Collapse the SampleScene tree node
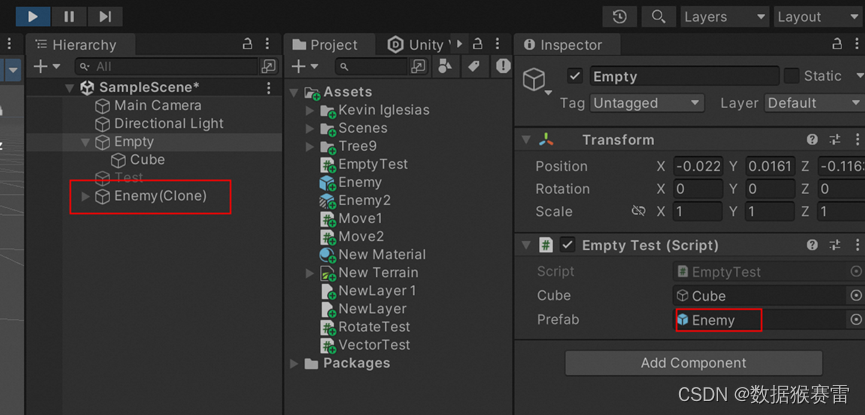Screen dimensions: 865x415 click(70, 88)
